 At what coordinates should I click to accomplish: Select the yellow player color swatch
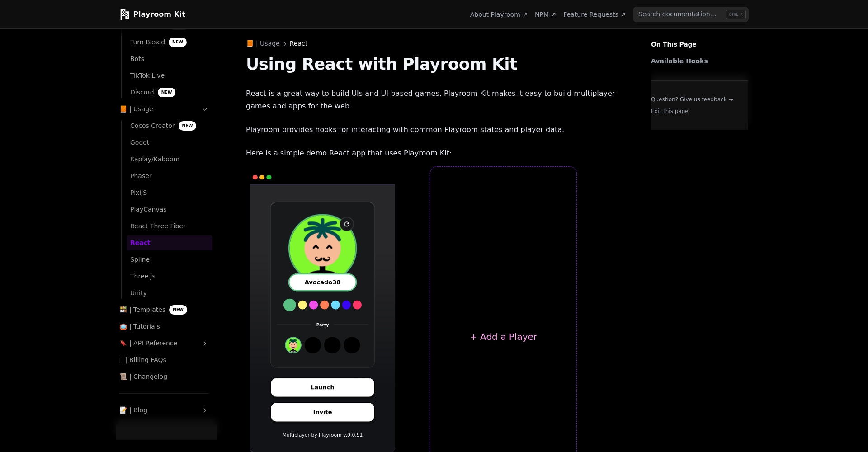click(x=302, y=305)
